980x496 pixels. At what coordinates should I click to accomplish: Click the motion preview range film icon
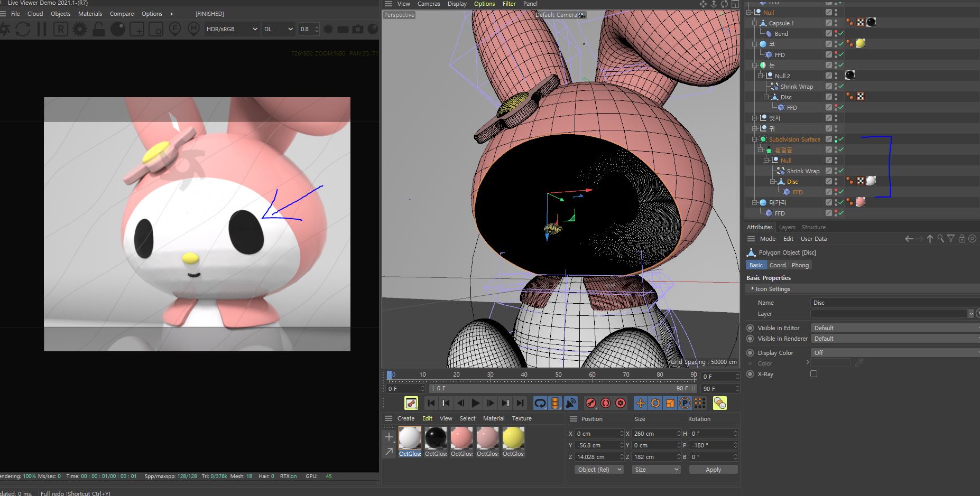[555, 403]
